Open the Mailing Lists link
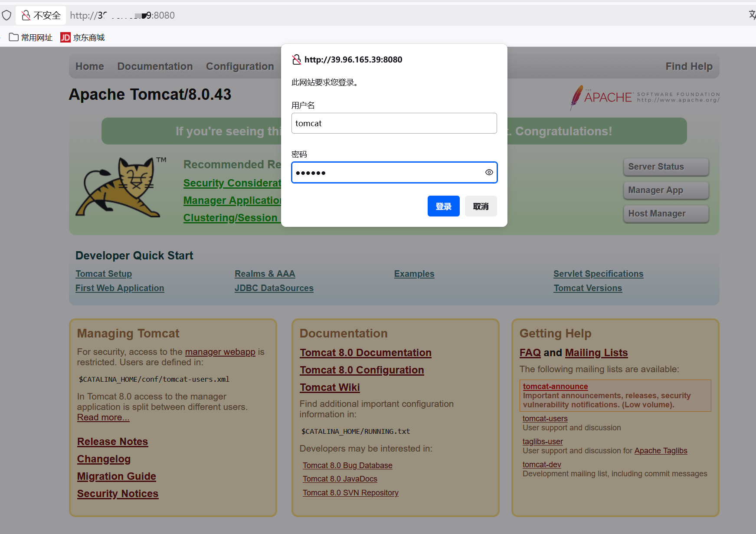756x534 pixels. coord(596,353)
